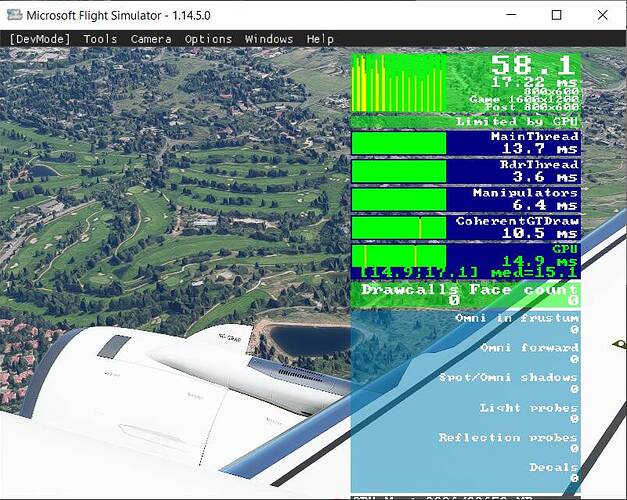The image size is (627, 500).
Task: Click the RdrThread green timing bar
Action: point(398,171)
